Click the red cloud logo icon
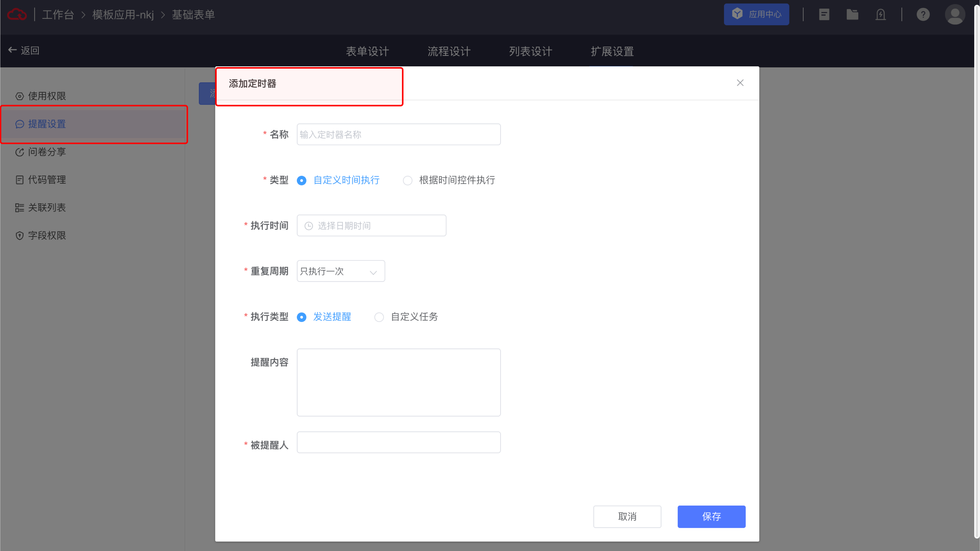Image resolution: width=980 pixels, height=551 pixels. (x=17, y=15)
